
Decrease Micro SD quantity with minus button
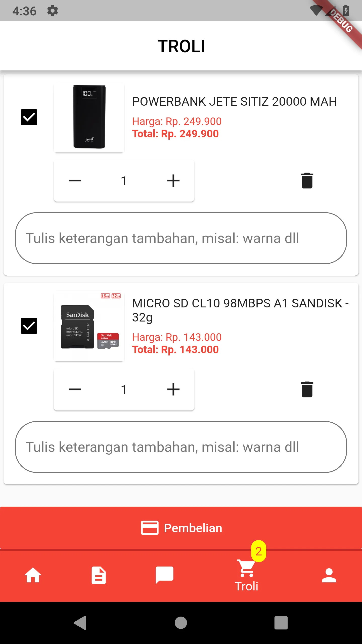point(75,389)
